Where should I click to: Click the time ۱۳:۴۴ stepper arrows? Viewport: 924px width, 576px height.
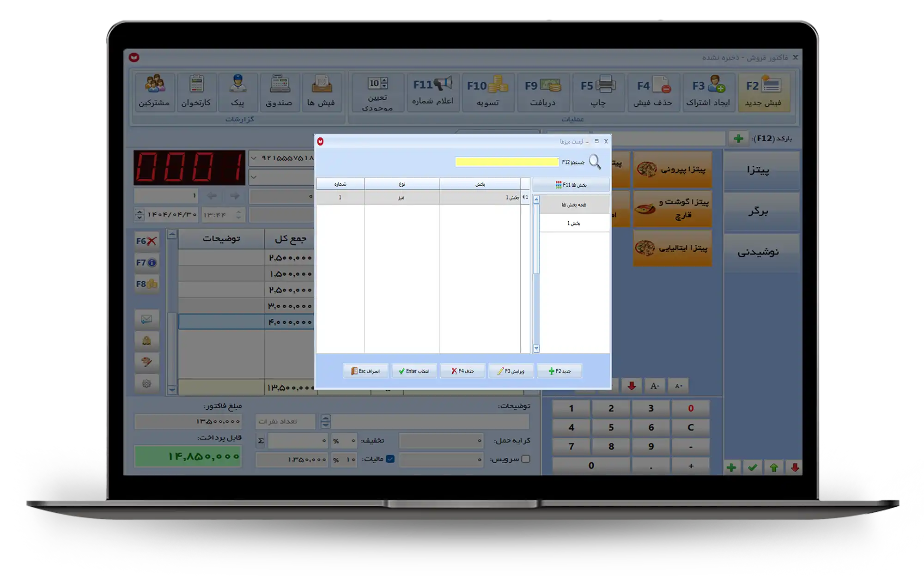pyautogui.click(x=238, y=214)
